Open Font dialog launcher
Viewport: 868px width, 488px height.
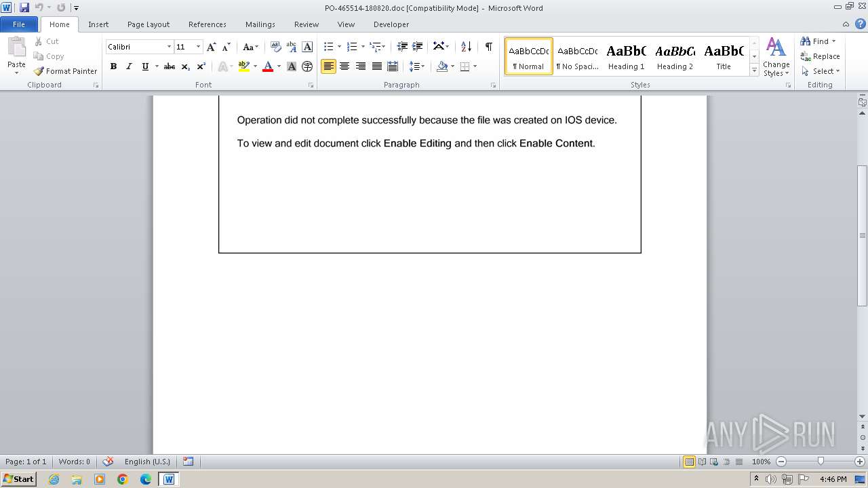[x=311, y=85]
